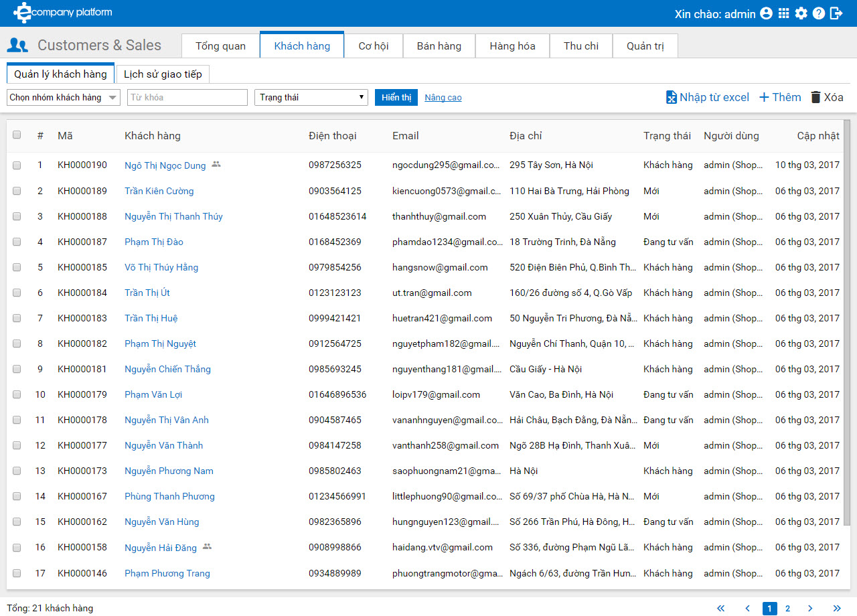Open customer Trần Kiên Cường
857x616 pixels.
pyautogui.click(x=159, y=191)
